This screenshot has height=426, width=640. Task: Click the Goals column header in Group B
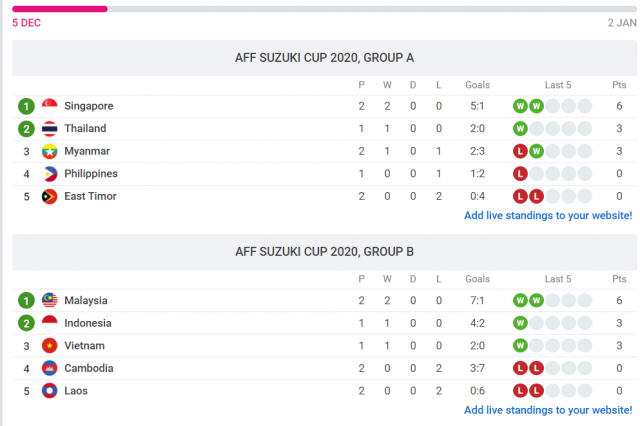tap(477, 279)
